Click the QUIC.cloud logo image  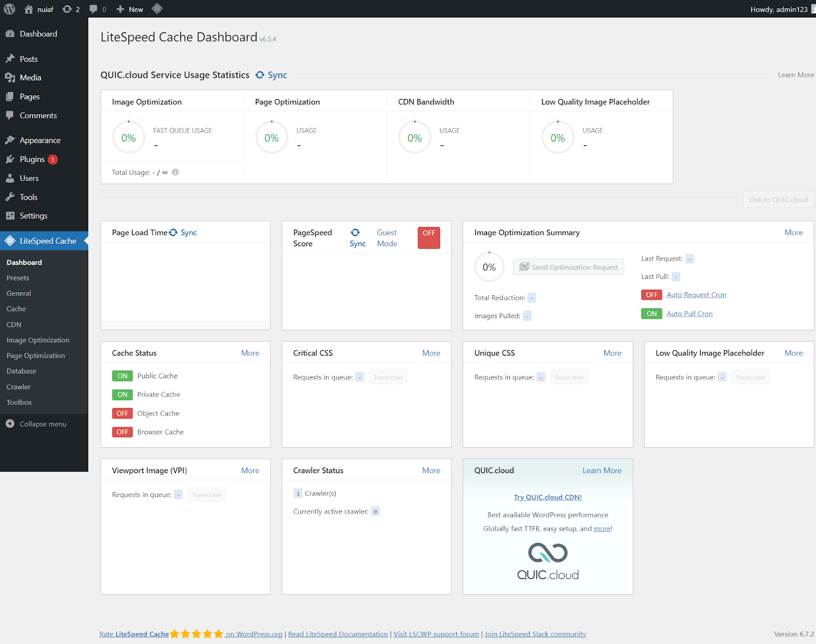[x=548, y=561]
